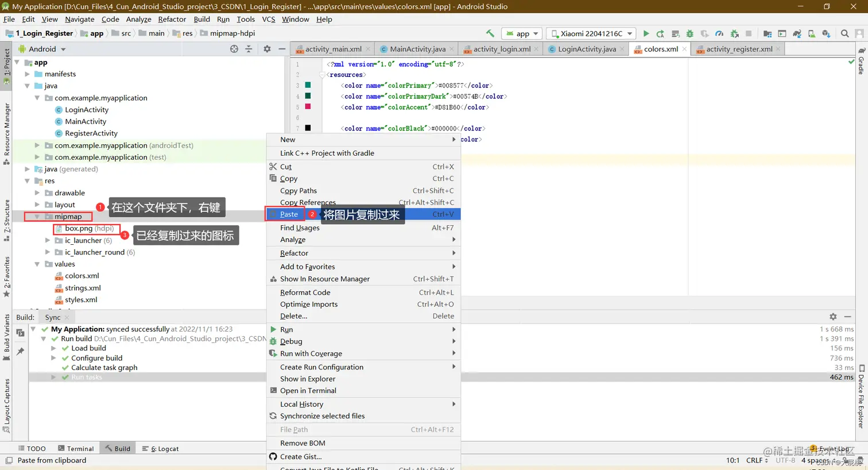Close the colors.xml editor tab
This screenshot has height=470, width=868.
684,49
